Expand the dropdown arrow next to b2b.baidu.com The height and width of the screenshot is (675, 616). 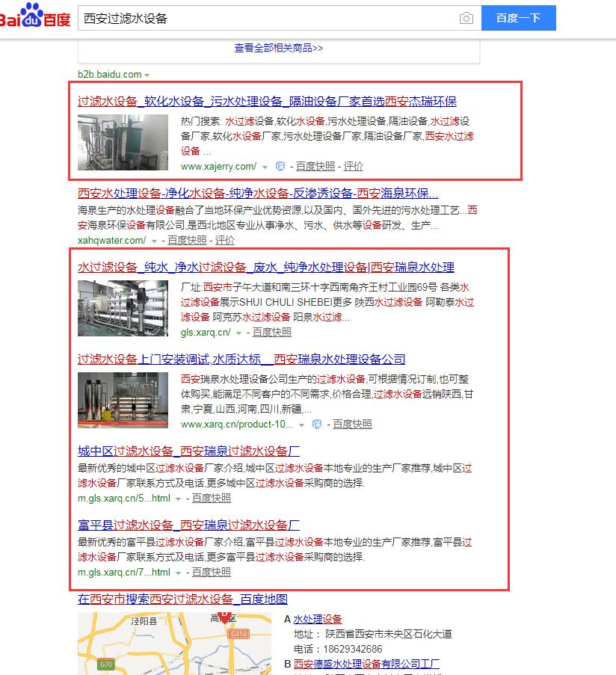tap(147, 74)
